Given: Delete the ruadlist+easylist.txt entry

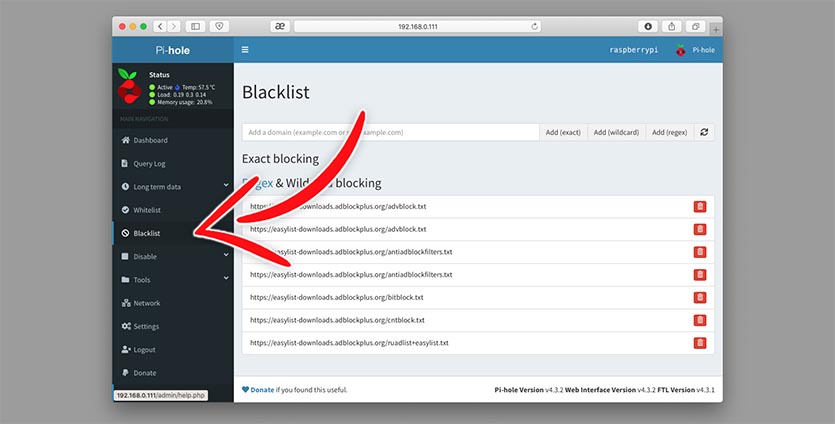Looking at the screenshot, I should pos(700,343).
